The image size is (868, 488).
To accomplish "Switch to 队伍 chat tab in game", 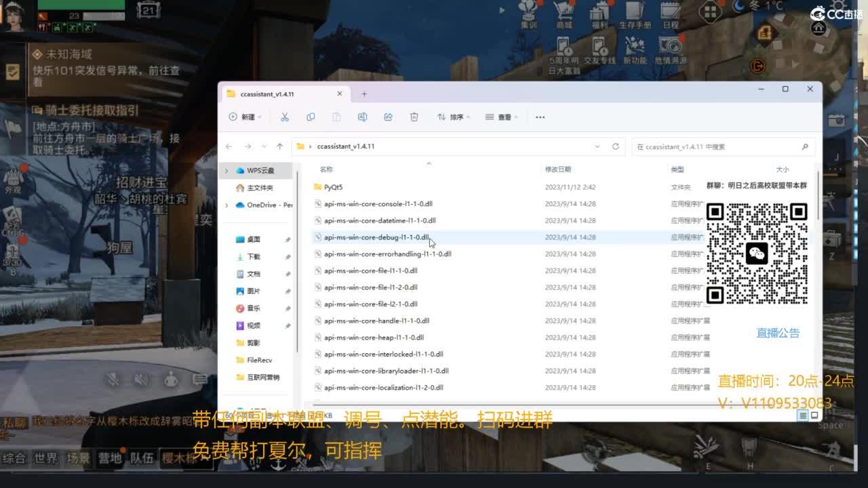I will click(142, 458).
